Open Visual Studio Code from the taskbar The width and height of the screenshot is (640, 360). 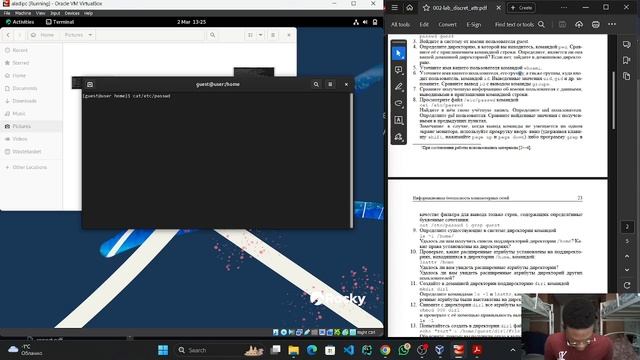coord(349,350)
